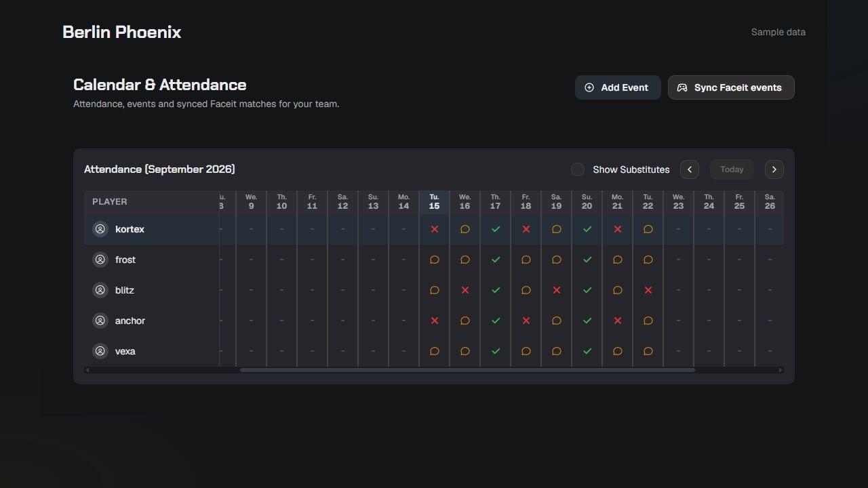Click the Add Event button
The width and height of the screenshot is (868, 488).
click(x=618, y=87)
